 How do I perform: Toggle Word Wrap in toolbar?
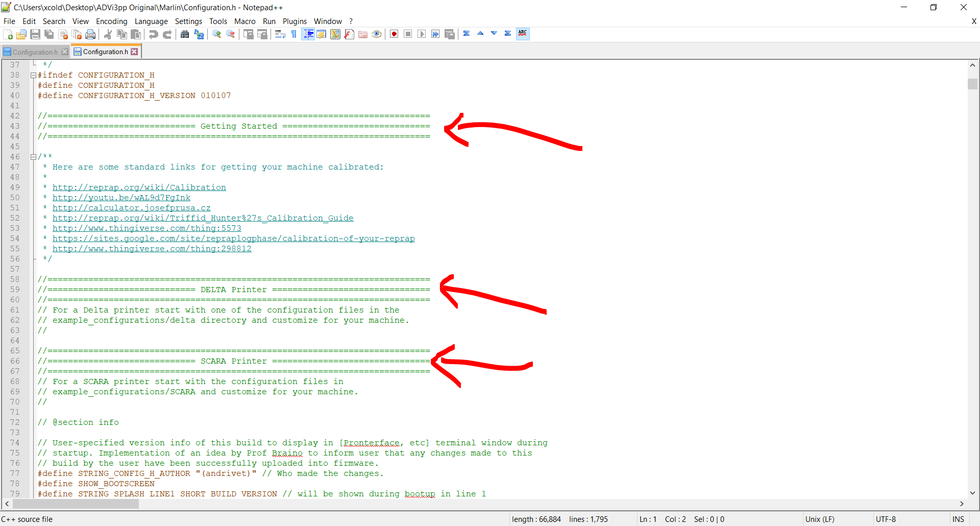tap(280, 34)
